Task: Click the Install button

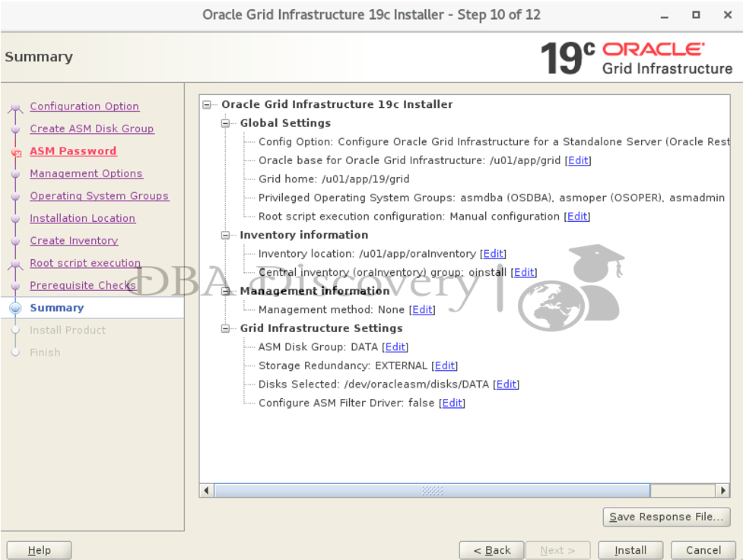Action: point(630,550)
